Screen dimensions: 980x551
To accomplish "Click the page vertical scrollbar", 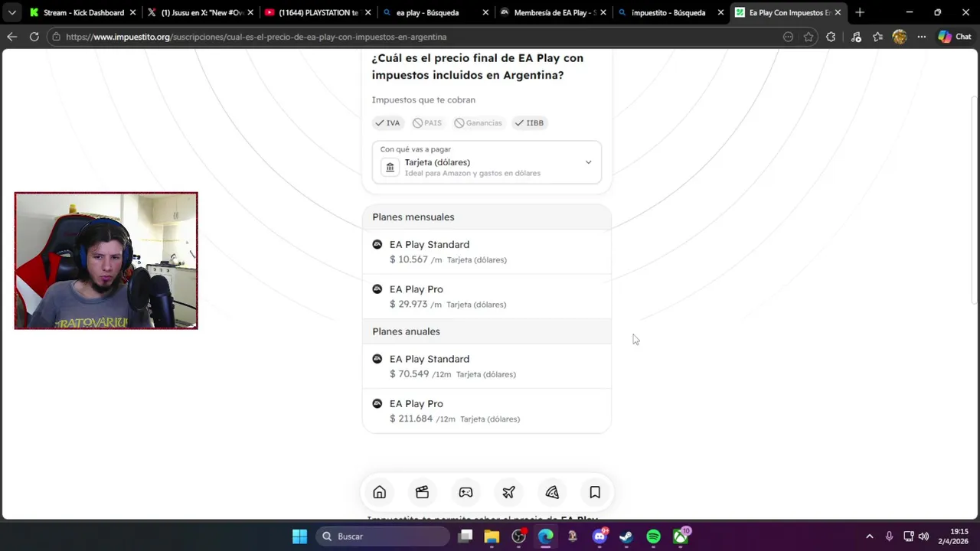I will pos(974,199).
